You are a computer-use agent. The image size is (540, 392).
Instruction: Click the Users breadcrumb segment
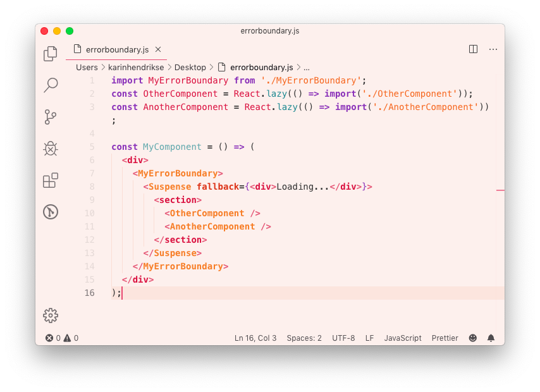click(x=87, y=67)
